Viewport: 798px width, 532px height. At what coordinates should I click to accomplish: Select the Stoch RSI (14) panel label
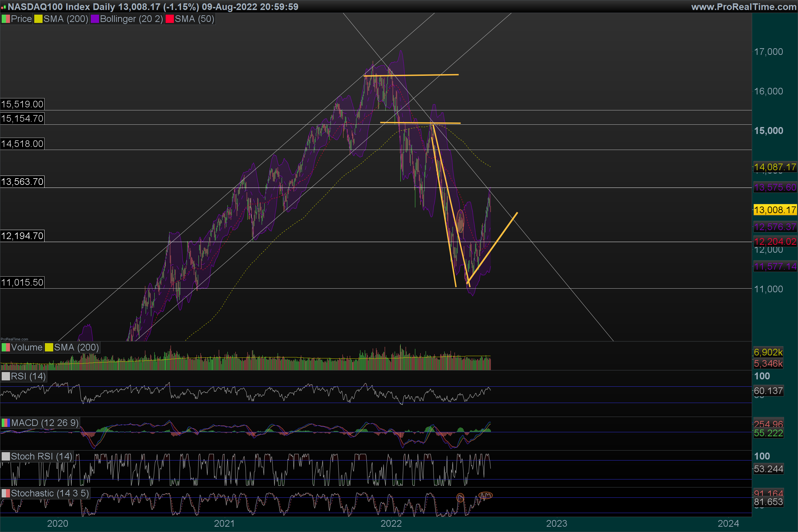click(x=41, y=456)
